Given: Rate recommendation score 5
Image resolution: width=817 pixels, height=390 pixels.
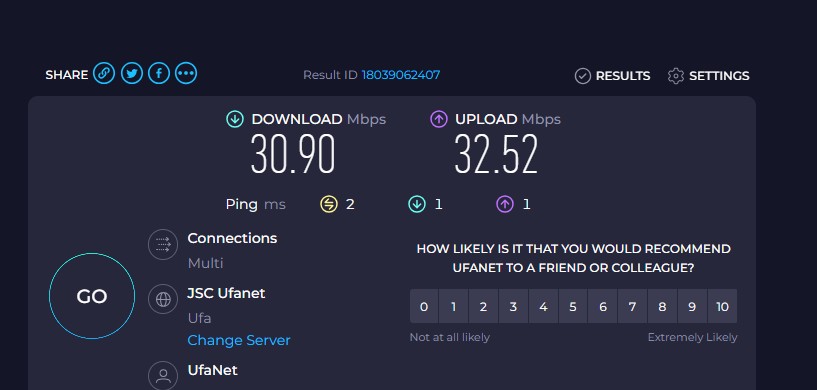Looking at the screenshot, I should (573, 307).
